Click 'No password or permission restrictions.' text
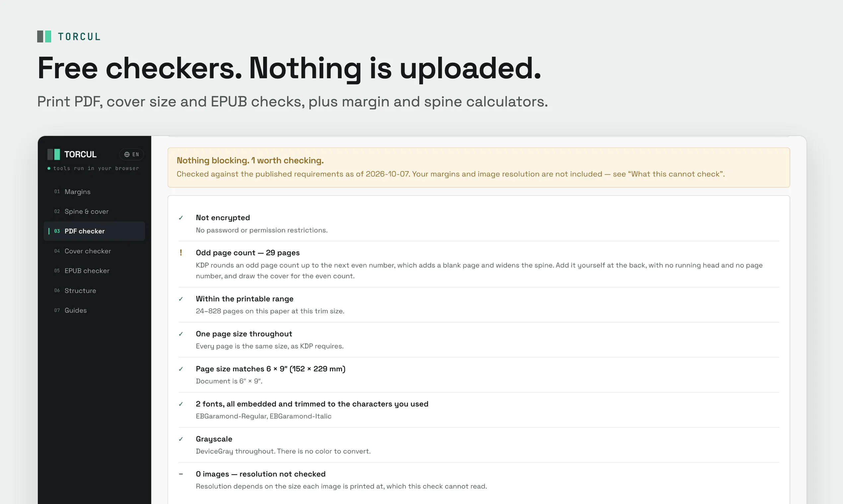This screenshot has width=843, height=504. click(262, 230)
